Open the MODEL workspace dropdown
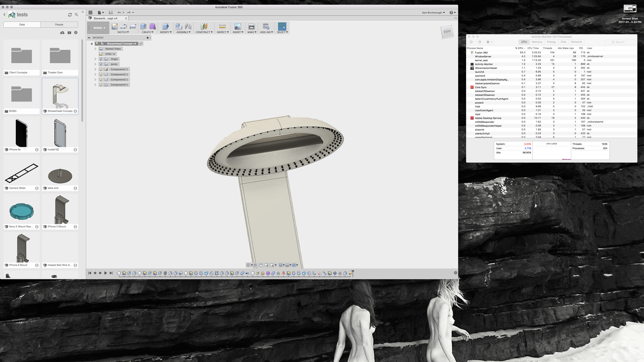Image resolution: width=644 pixels, height=362 pixels. click(x=99, y=28)
